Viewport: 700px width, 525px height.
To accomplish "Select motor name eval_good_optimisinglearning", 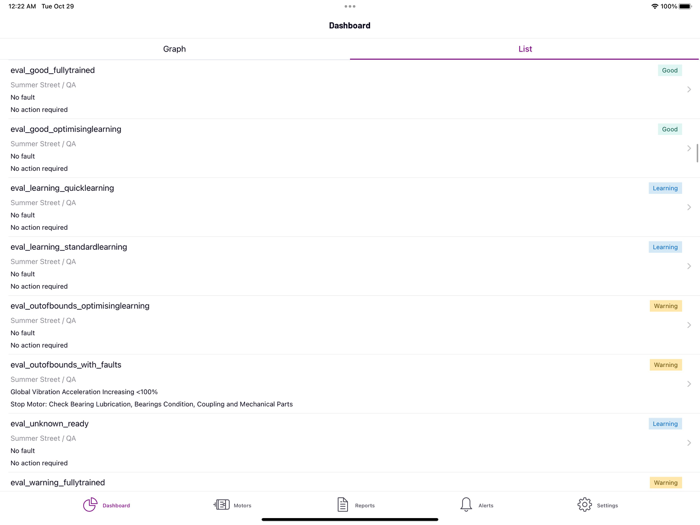I will point(66,129).
